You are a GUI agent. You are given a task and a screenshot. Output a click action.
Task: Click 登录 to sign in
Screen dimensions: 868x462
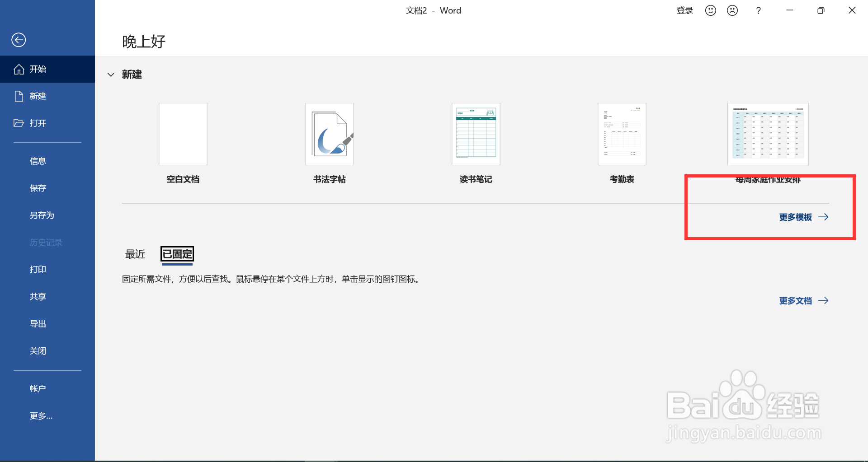click(684, 11)
